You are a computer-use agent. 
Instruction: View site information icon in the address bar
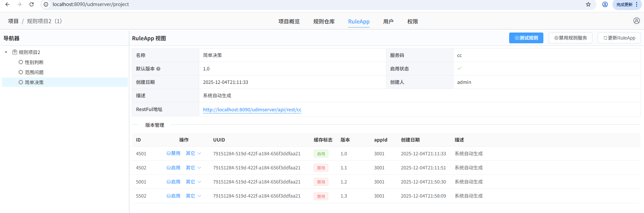pos(46,4)
